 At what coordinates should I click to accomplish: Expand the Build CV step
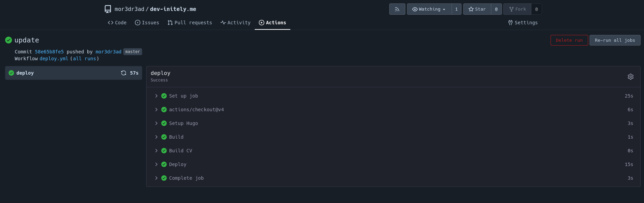pyautogui.click(x=393, y=151)
